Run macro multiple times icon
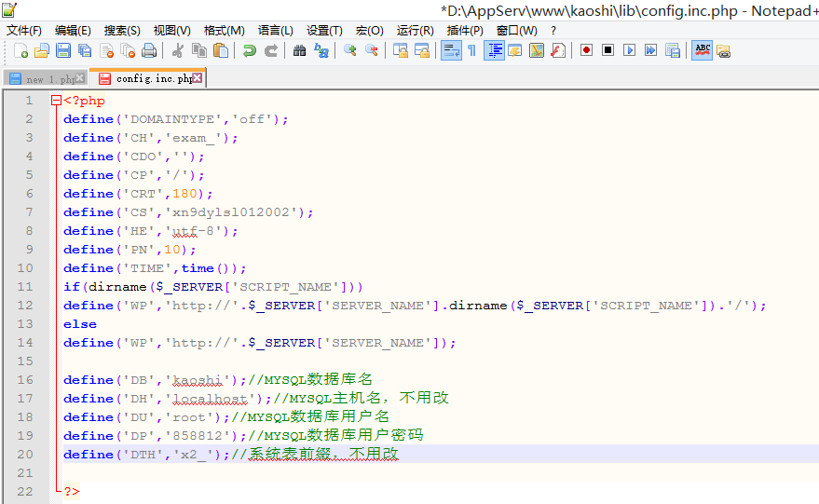 pyautogui.click(x=650, y=50)
